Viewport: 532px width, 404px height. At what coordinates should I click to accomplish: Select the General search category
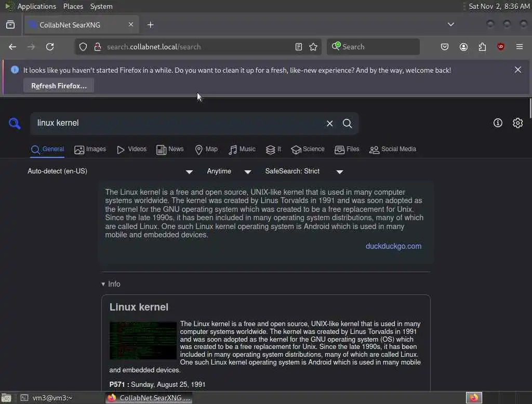(47, 149)
